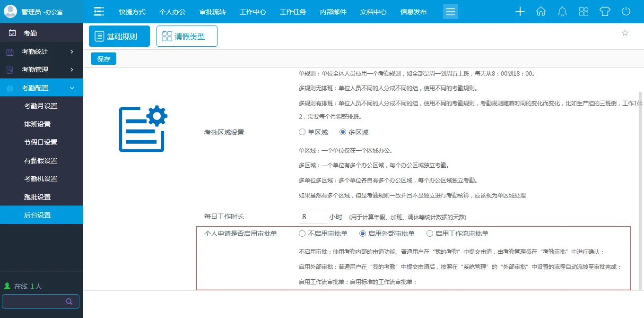Collapse sidebar with menu fold icon
This screenshot has width=644, height=318.
[x=98, y=12]
